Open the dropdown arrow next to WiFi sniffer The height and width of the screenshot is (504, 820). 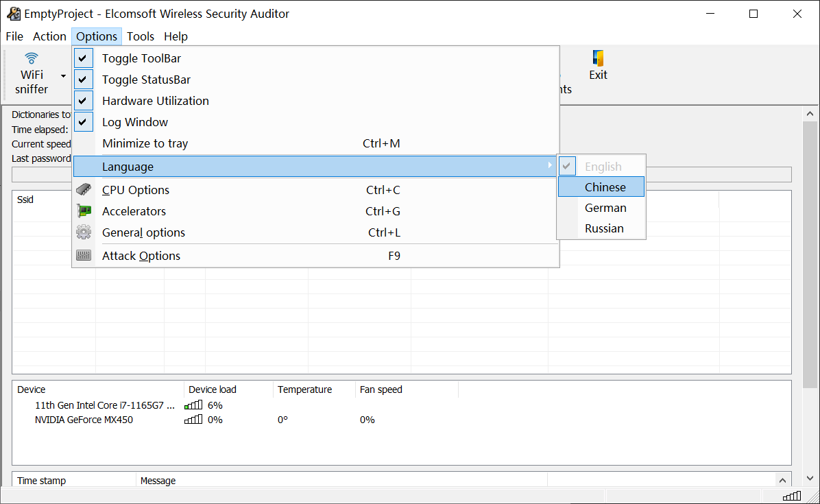[62, 75]
